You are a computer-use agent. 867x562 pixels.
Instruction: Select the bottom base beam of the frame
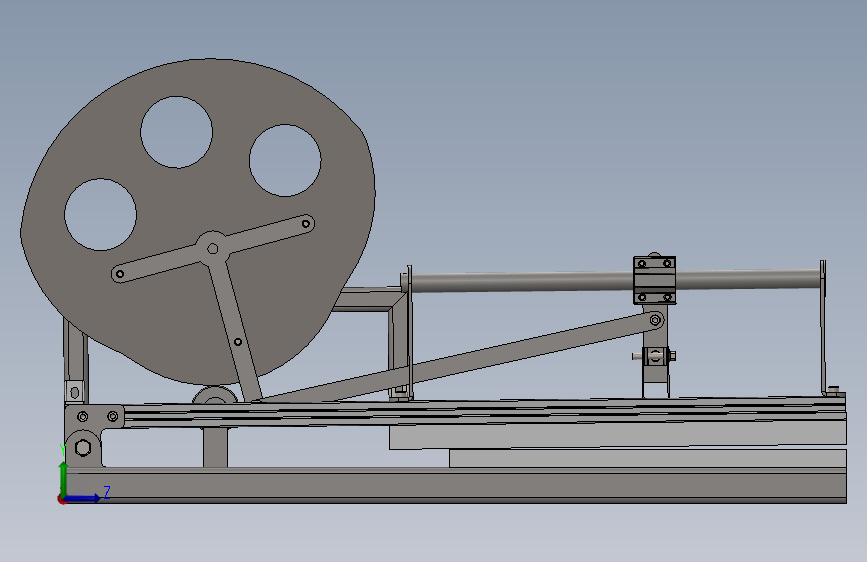point(456,485)
